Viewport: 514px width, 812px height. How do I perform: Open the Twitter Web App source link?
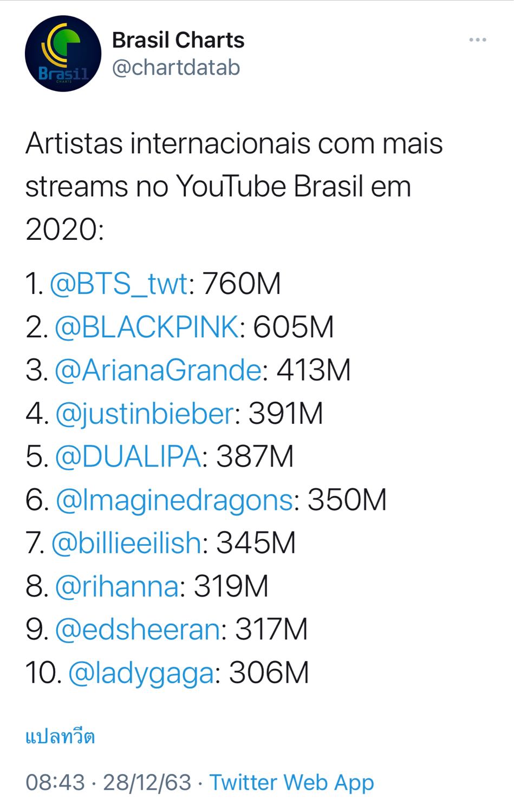click(x=291, y=782)
